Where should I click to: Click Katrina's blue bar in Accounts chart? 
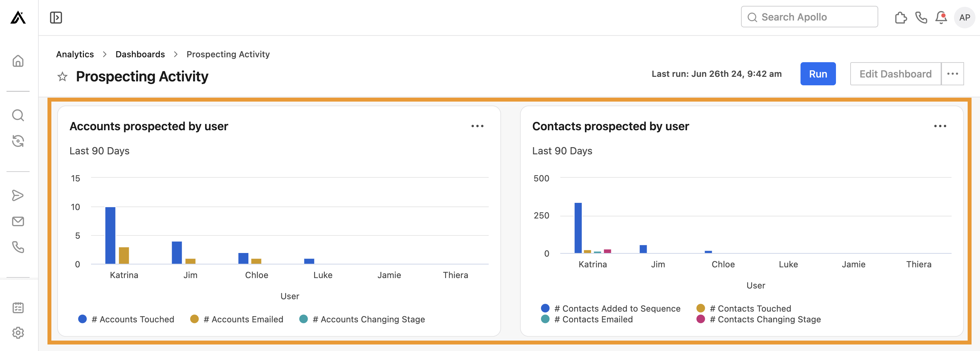(x=110, y=235)
